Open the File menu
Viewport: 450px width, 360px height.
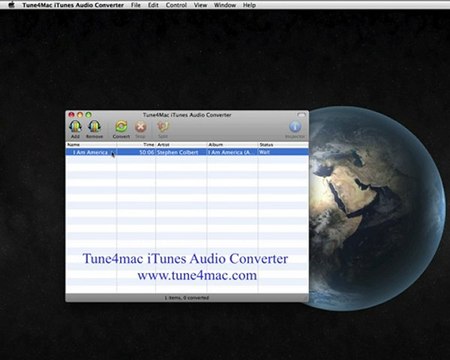[136, 5]
